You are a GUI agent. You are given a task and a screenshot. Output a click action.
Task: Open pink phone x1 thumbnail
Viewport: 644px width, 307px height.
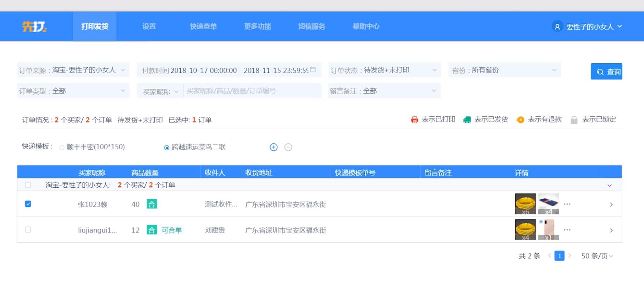click(x=548, y=230)
